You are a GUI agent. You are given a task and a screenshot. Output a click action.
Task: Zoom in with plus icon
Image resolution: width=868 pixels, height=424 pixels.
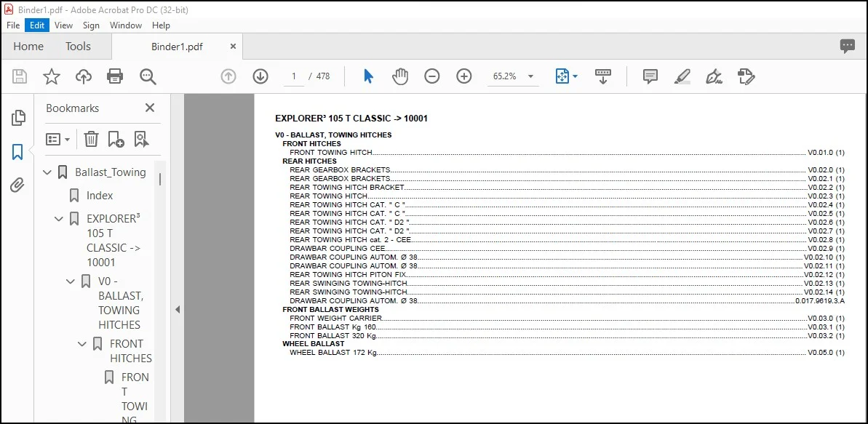pos(464,76)
